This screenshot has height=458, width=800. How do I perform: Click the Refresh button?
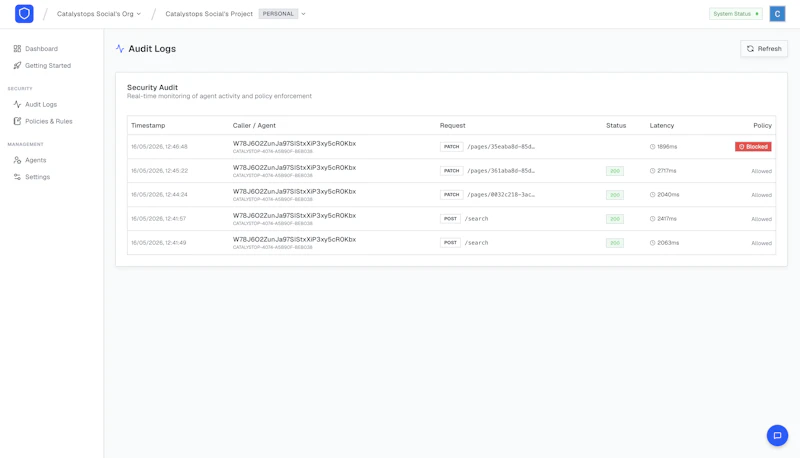click(764, 48)
